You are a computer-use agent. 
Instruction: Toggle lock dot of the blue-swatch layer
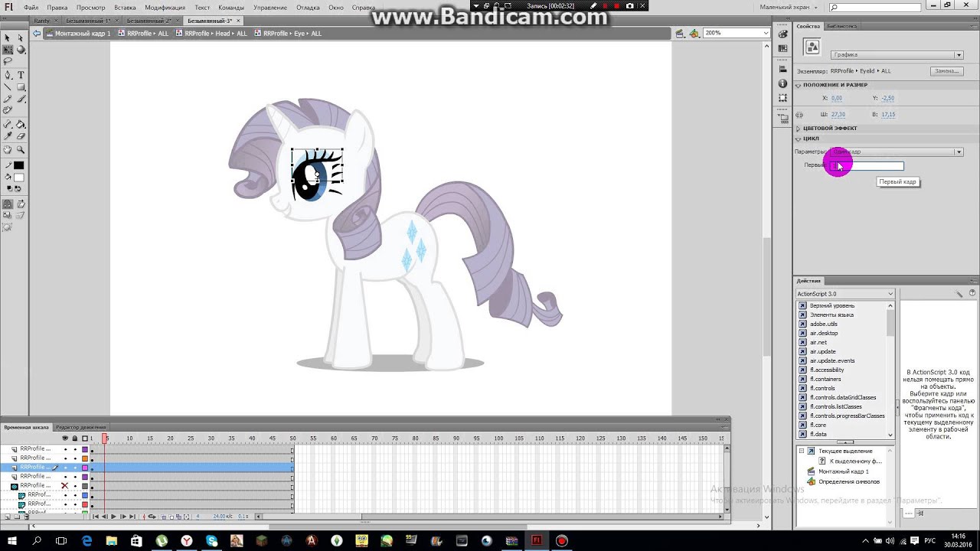(75, 495)
